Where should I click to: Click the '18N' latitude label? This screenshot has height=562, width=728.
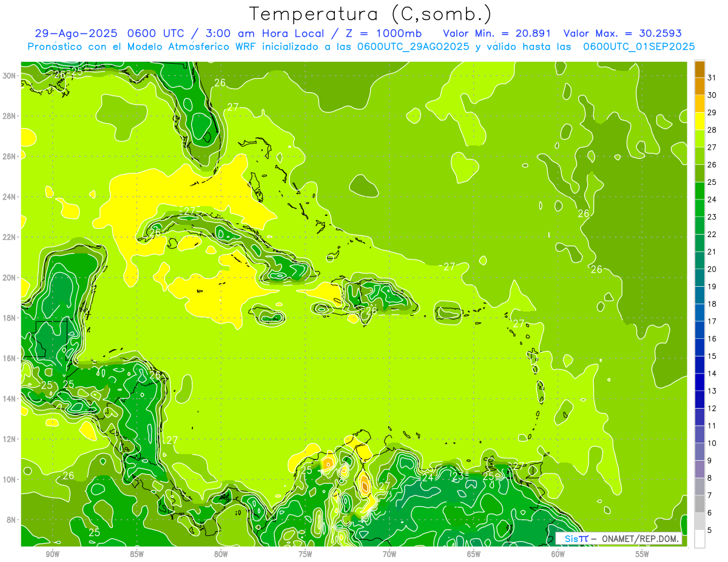(x=10, y=318)
